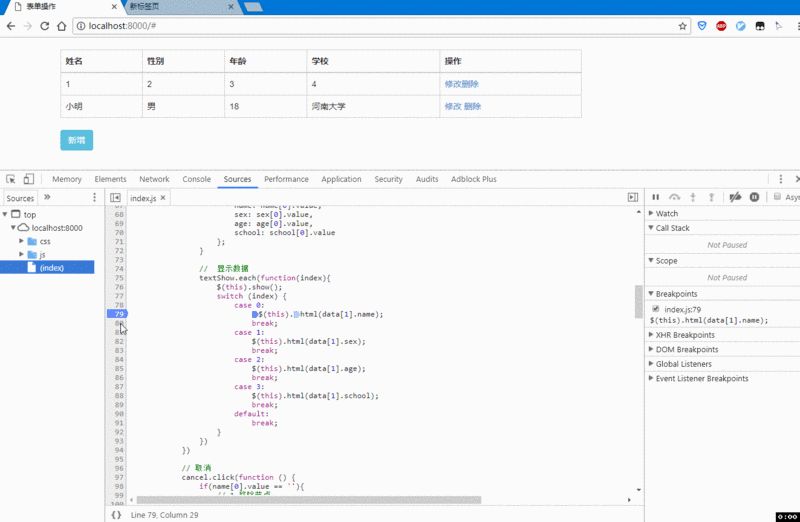The width and height of the screenshot is (800, 522).
Task: Expand XHR Breakpoints section
Action: point(685,335)
